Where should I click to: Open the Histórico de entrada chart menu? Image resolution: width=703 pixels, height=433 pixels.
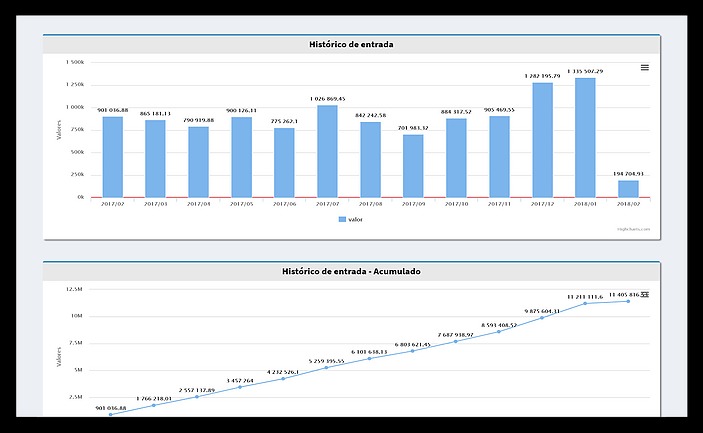coord(644,68)
